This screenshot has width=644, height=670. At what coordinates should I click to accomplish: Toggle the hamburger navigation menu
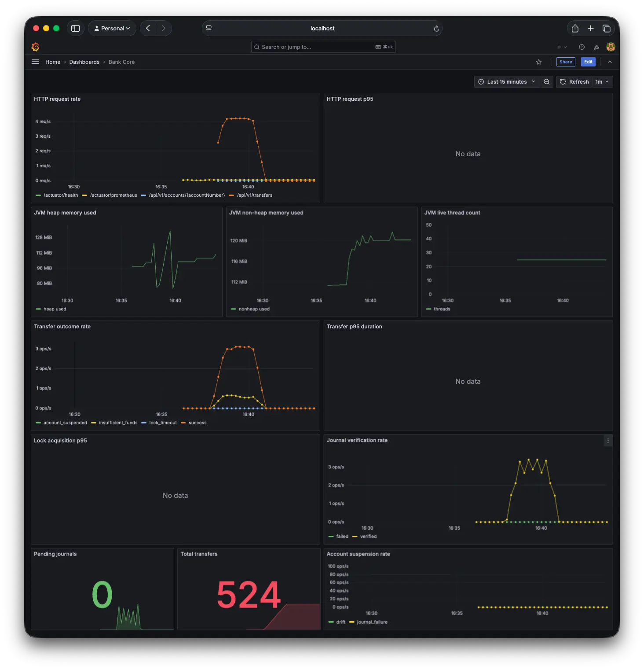click(35, 62)
